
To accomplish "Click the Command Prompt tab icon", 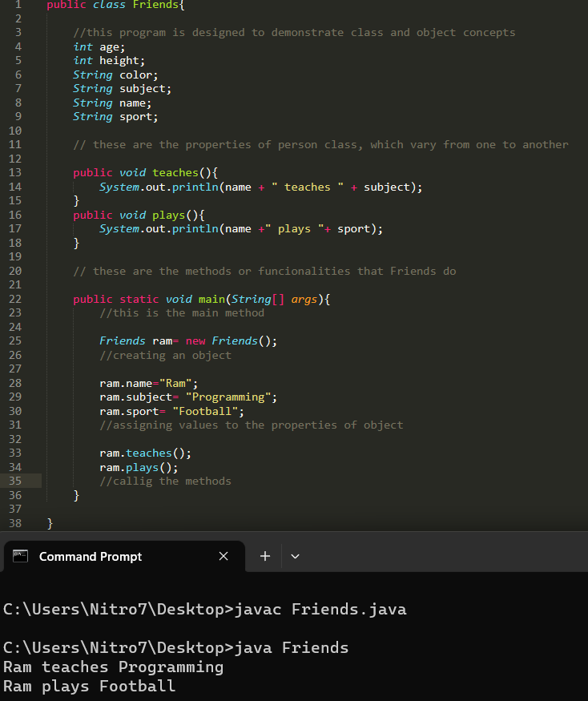I will pyautogui.click(x=21, y=556).
